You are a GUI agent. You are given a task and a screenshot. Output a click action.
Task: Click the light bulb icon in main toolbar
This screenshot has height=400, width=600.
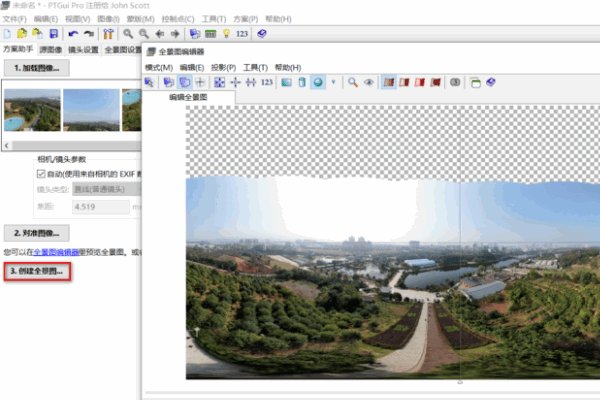pos(225,34)
